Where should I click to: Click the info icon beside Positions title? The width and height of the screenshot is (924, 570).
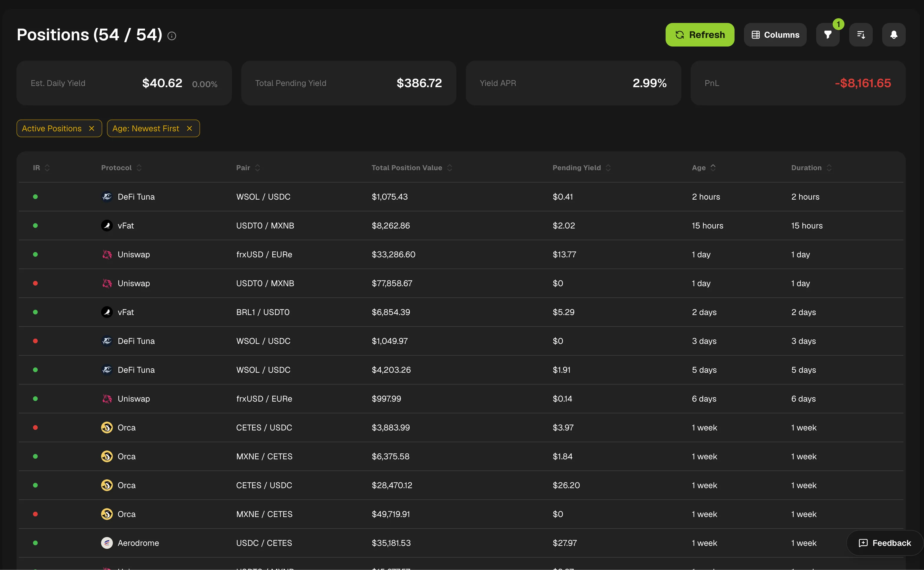171,36
